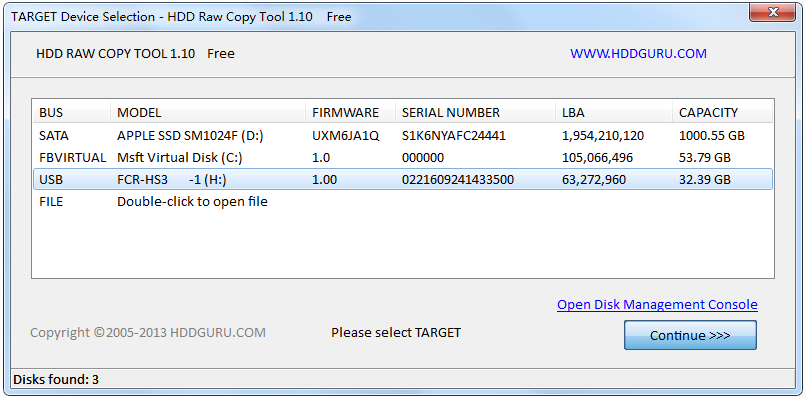Click LBA value 105,066,496
Image resolution: width=806 pixels, height=398 pixels.
597,157
